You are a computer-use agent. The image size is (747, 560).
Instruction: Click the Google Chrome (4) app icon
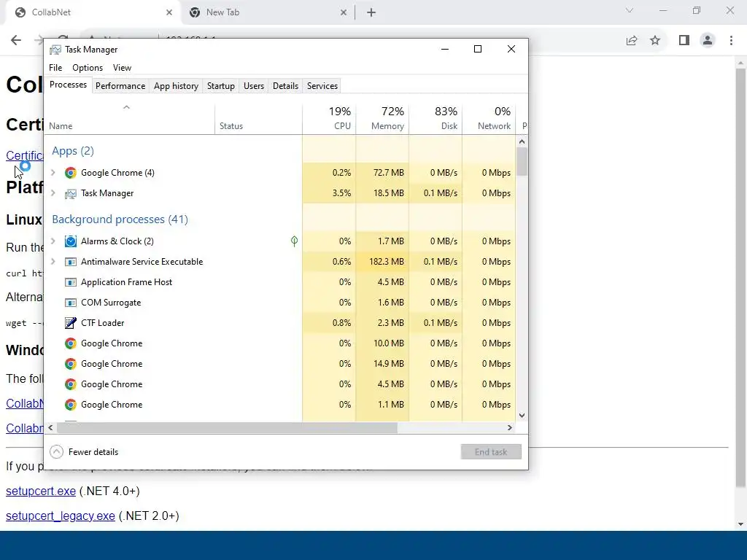pyautogui.click(x=71, y=173)
